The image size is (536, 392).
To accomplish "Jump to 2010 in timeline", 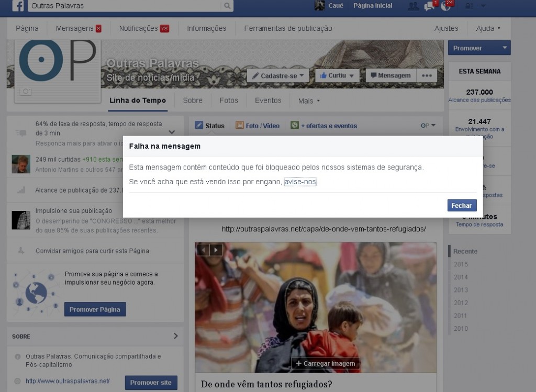I will (x=461, y=329).
